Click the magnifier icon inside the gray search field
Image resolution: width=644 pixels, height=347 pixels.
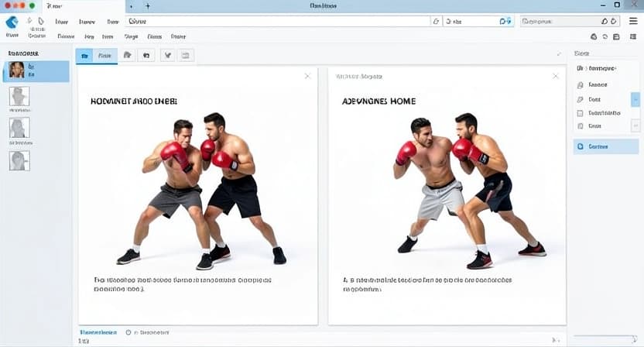605,22
